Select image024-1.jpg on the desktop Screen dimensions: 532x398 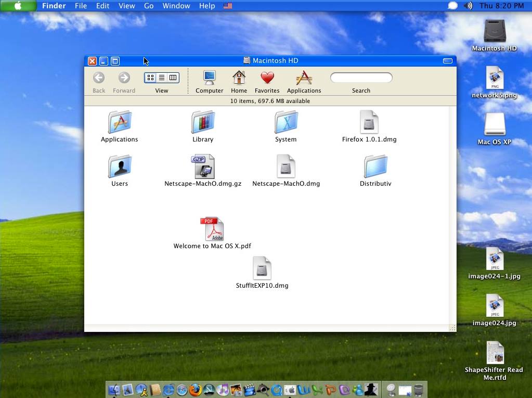click(495, 263)
